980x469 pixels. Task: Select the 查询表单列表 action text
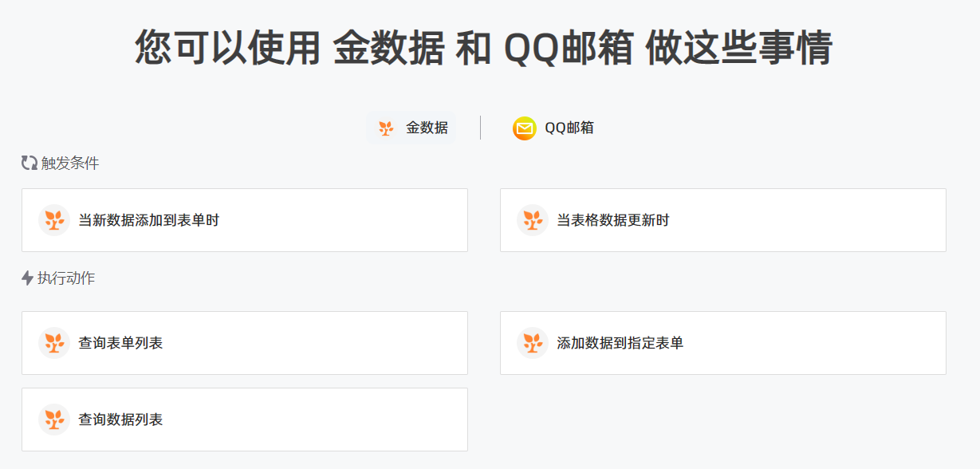coord(120,343)
